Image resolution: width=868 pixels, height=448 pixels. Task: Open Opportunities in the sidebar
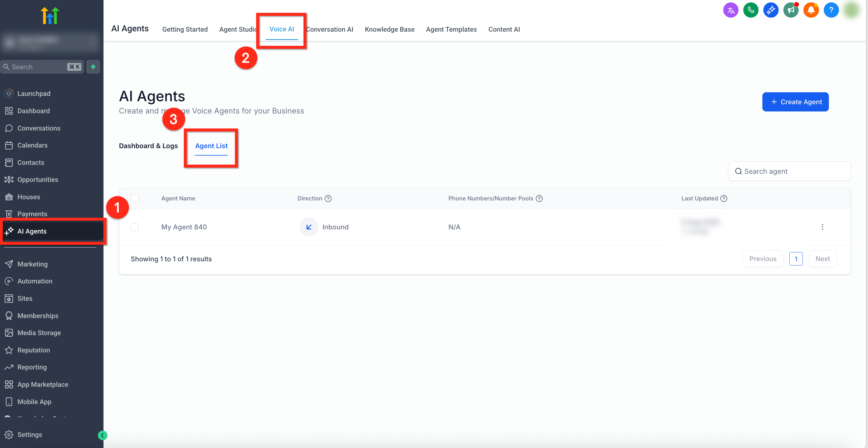(x=38, y=180)
